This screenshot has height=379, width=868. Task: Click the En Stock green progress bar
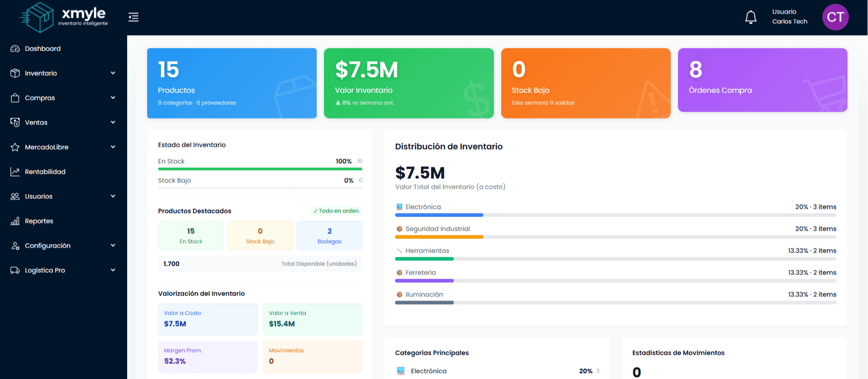[x=260, y=169]
